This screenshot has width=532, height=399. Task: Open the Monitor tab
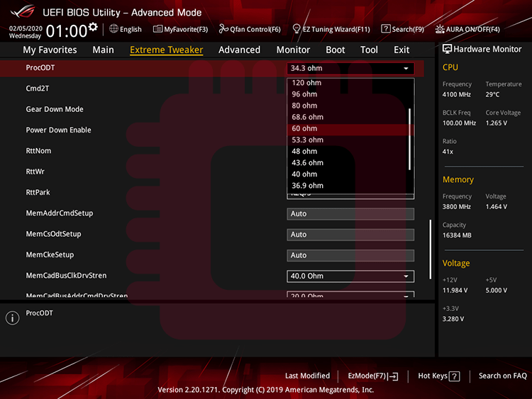pyautogui.click(x=293, y=50)
